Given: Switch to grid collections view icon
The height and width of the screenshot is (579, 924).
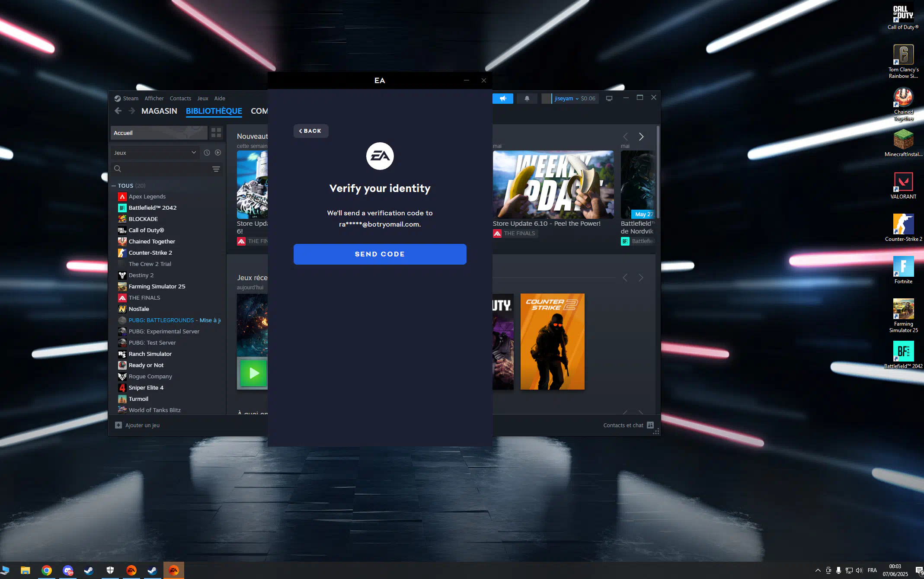Looking at the screenshot, I should (x=216, y=133).
